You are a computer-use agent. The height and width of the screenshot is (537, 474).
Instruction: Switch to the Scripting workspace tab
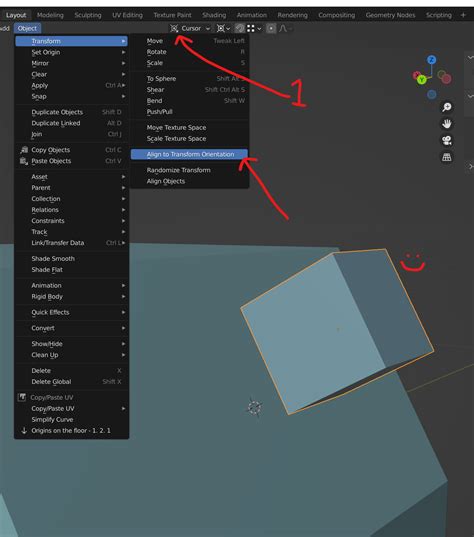(438, 15)
